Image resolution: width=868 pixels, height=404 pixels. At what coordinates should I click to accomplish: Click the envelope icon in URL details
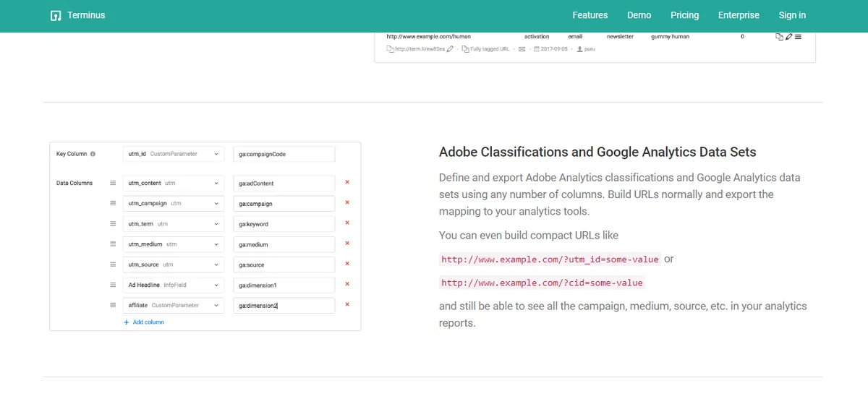click(522, 49)
